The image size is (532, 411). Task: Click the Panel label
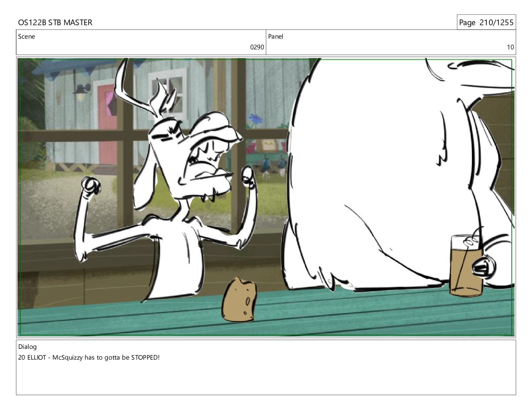276,37
